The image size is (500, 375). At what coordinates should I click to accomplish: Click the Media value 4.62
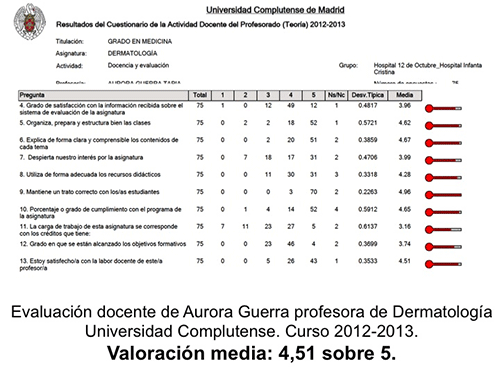(x=405, y=123)
